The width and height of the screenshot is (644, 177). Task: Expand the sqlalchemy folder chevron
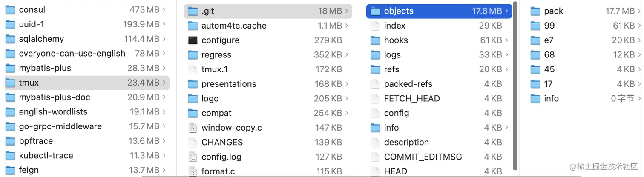[x=164, y=39]
